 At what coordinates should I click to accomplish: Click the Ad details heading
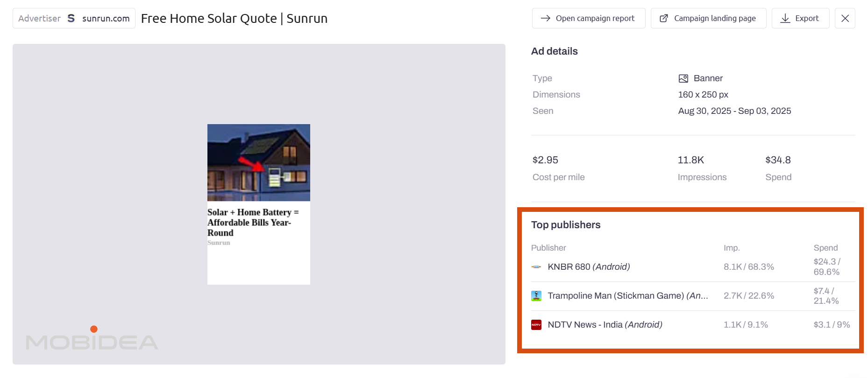click(x=555, y=51)
